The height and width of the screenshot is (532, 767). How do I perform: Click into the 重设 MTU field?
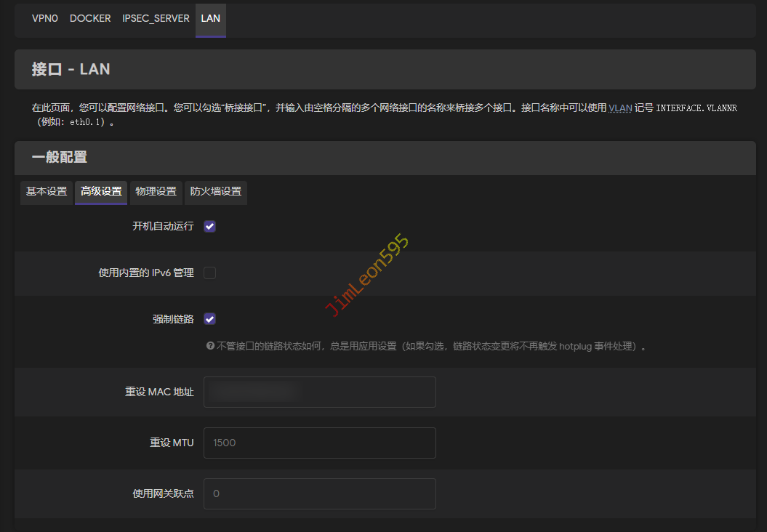pyautogui.click(x=319, y=443)
